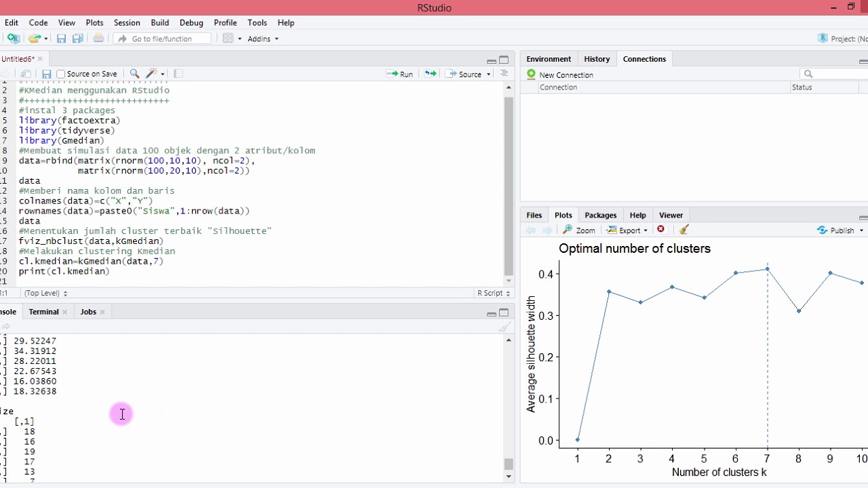Switch to the Environment tab

click(x=549, y=59)
